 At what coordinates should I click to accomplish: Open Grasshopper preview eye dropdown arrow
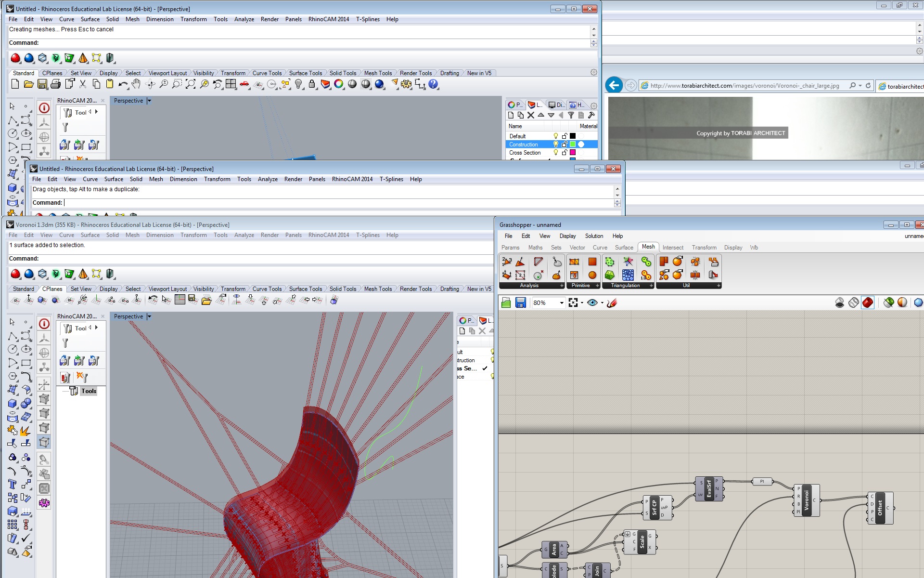[x=602, y=303]
